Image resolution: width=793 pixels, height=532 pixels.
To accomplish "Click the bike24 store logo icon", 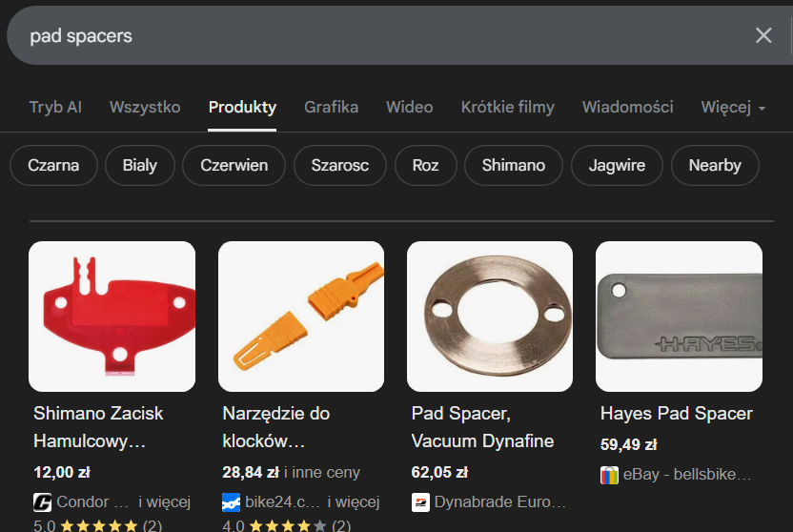I will pos(231,502).
